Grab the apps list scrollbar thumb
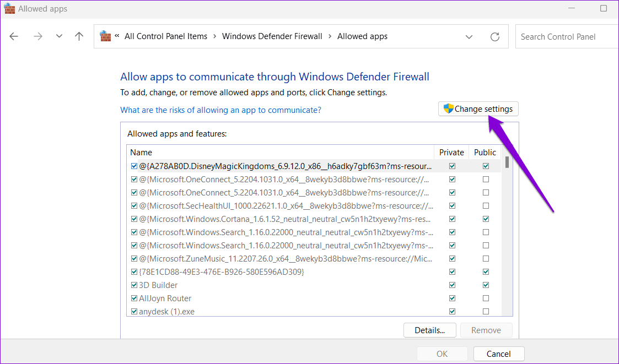Screen dimensions: 619x364 [507, 162]
